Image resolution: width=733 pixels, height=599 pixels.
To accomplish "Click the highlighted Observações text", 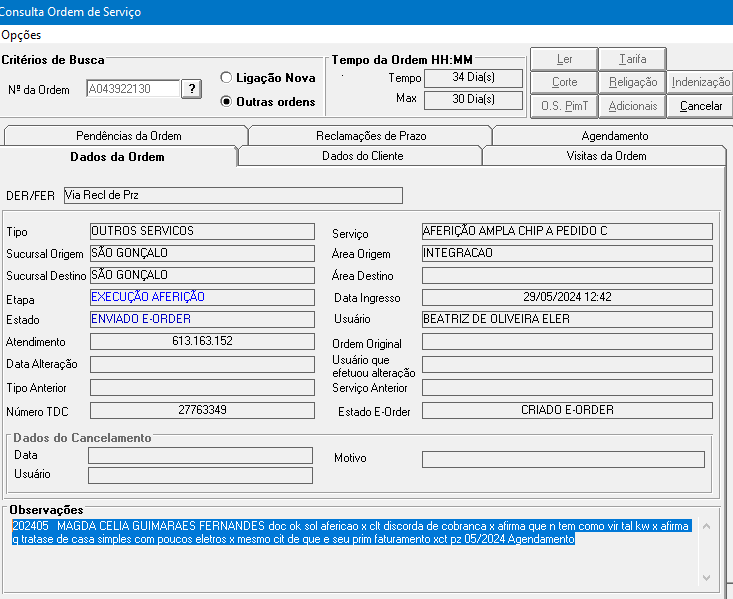I will [350, 532].
